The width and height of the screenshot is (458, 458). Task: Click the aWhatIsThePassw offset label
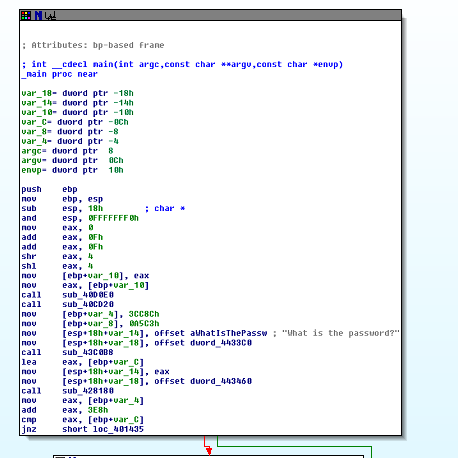coord(229,333)
